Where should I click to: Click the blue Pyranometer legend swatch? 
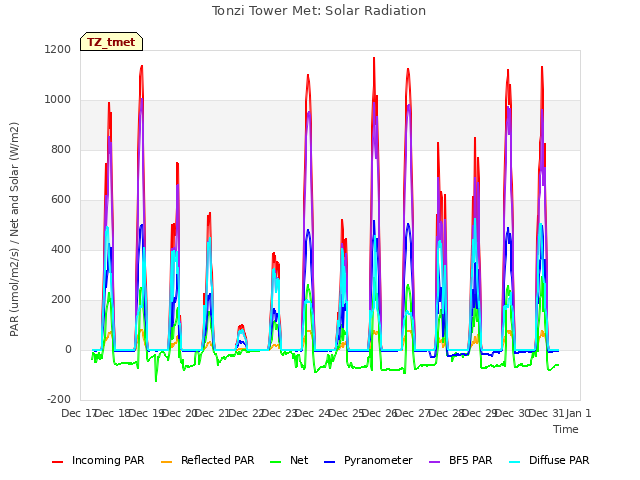coord(329,462)
